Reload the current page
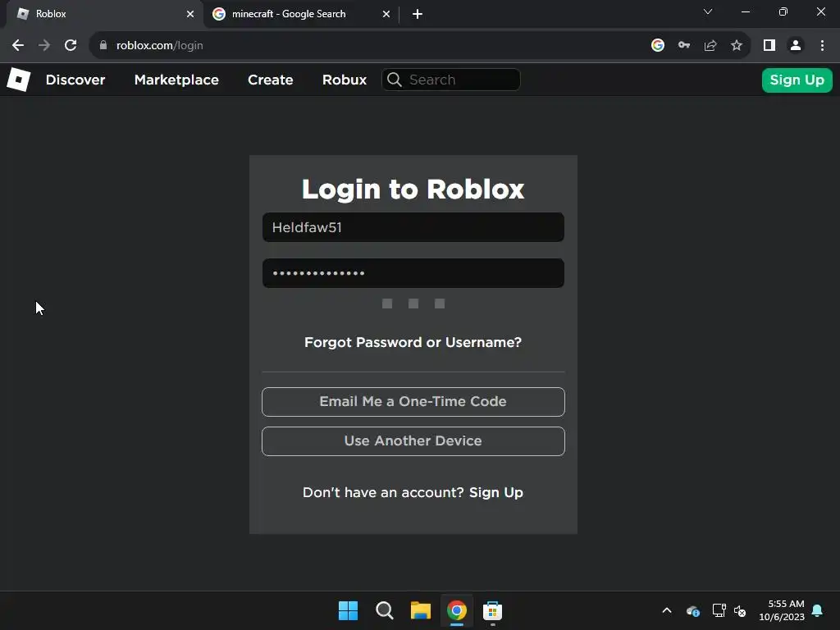The width and height of the screenshot is (840, 630). [x=71, y=46]
